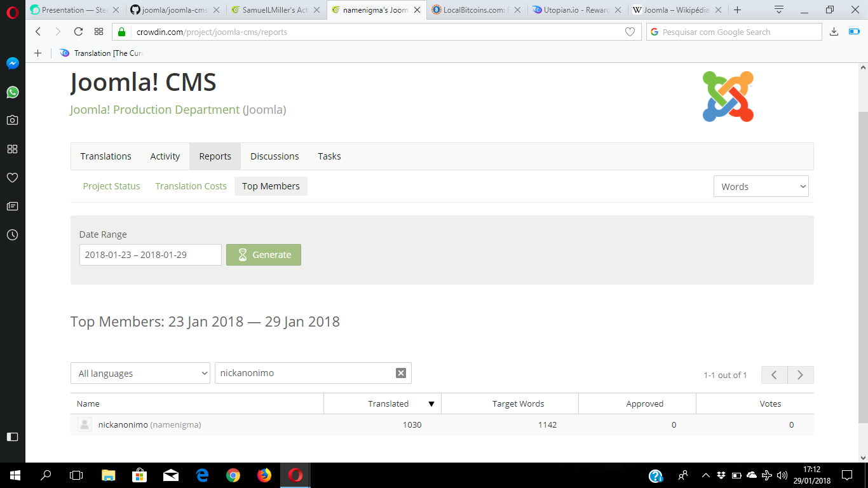Open the downloads icon in the toolbar
The image size is (868, 488).
834,32
